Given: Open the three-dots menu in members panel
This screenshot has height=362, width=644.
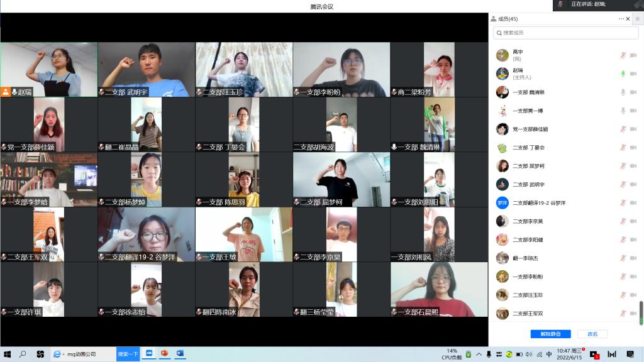Looking at the screenshot, I should (622, 19).
